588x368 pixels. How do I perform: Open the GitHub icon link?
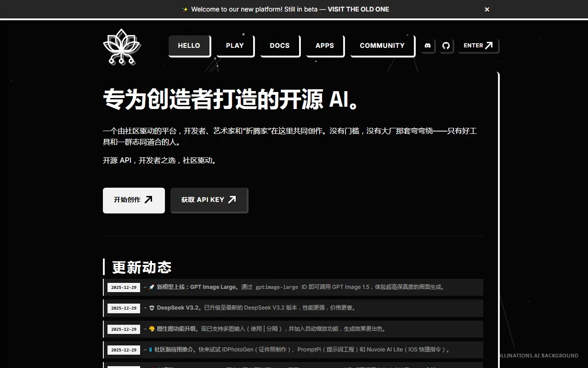pyautogui.click(x=446, y=46)
